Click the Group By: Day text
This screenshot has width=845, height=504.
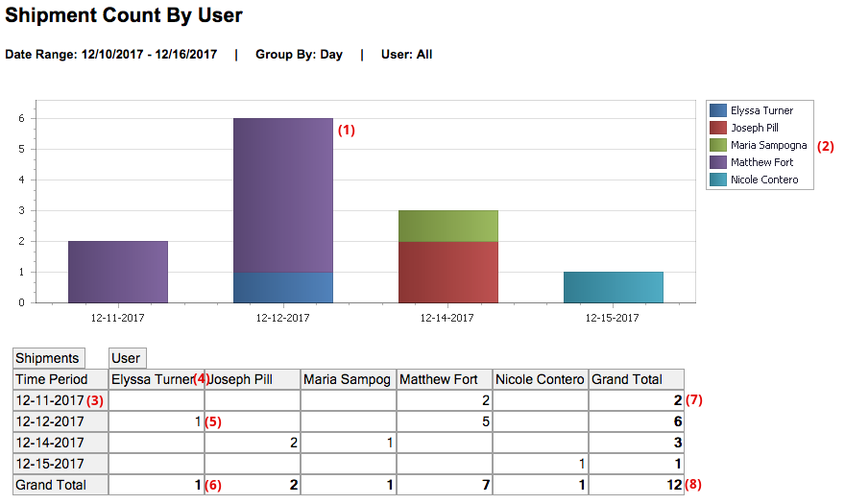(x=299, y=55)
